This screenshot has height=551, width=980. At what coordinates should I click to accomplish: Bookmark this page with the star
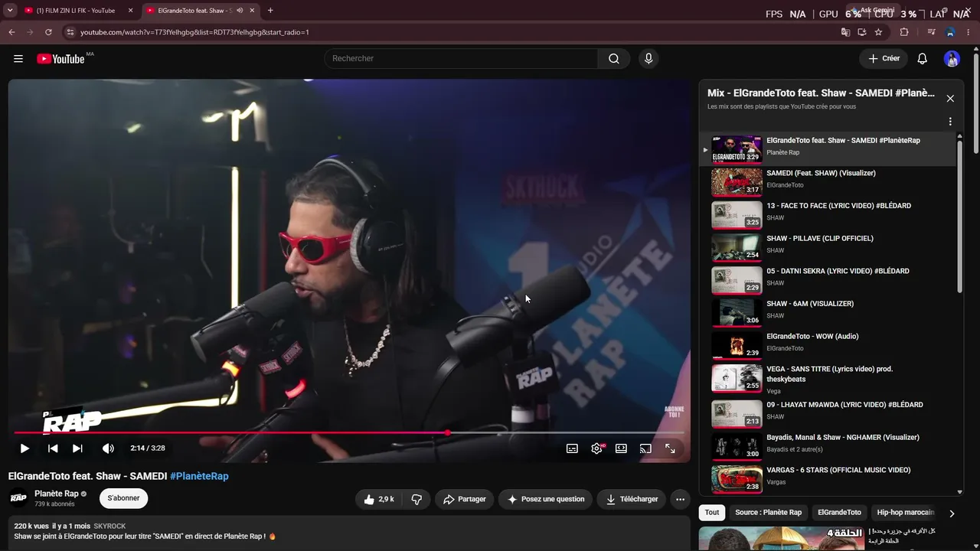[878, 32]
